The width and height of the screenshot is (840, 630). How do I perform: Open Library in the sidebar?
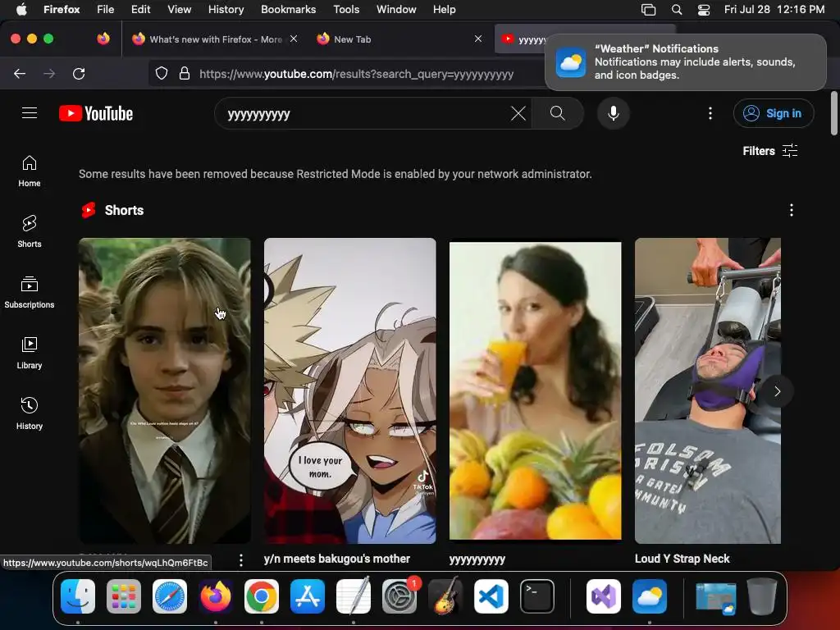click(x=30, y=353)
